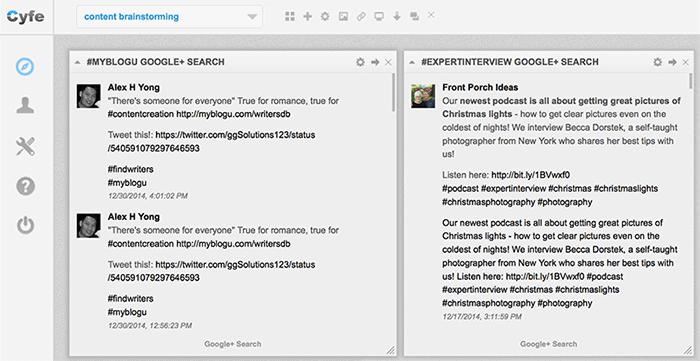Click the 12/17/2014, 3:11:59 PM timestamp
700x361 pixels.
click(482, 317)
